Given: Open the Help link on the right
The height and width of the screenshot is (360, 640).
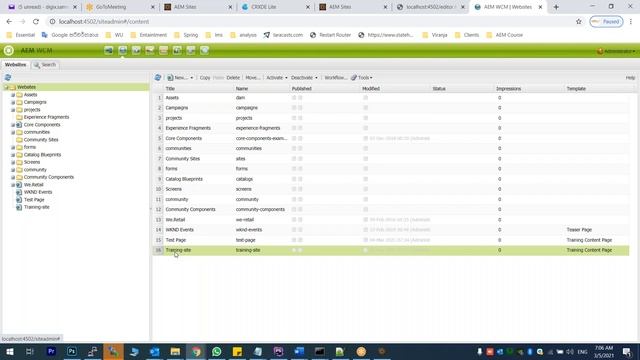Looking at the screenshot, I should point(630,78).
